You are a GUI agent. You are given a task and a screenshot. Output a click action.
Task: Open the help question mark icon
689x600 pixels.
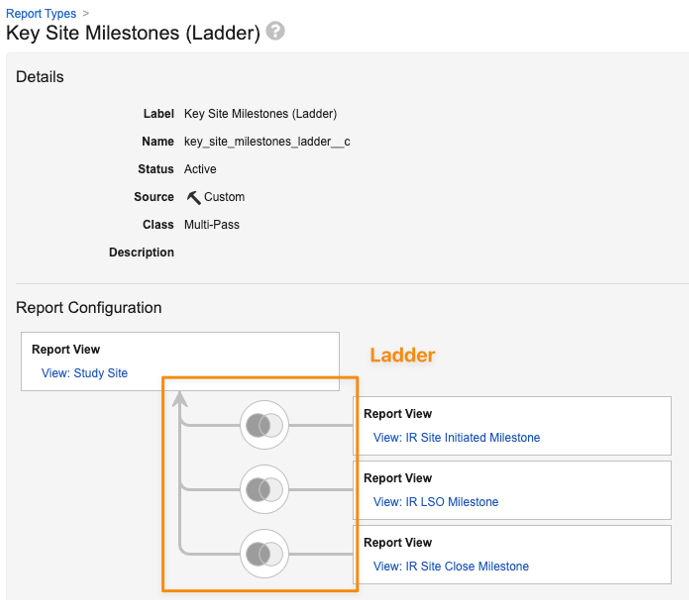tap(276, 31)
